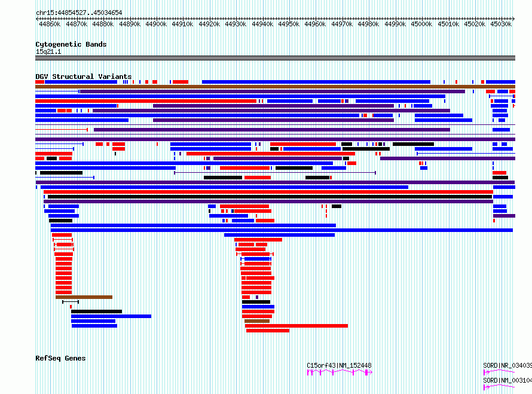532x394 pixels.
Task: Click the 44900k ruler label
Action: (x=156, y=24)
